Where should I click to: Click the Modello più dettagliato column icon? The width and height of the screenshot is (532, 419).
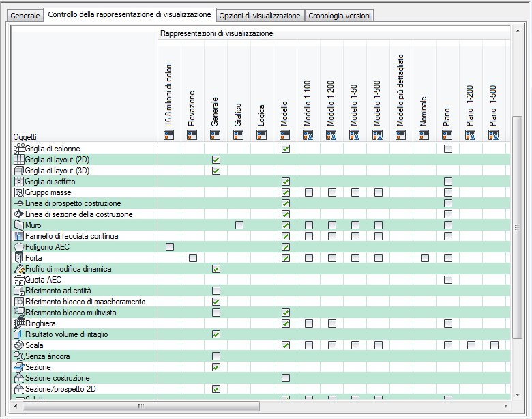pyautogui.click(x=400, y=135)
